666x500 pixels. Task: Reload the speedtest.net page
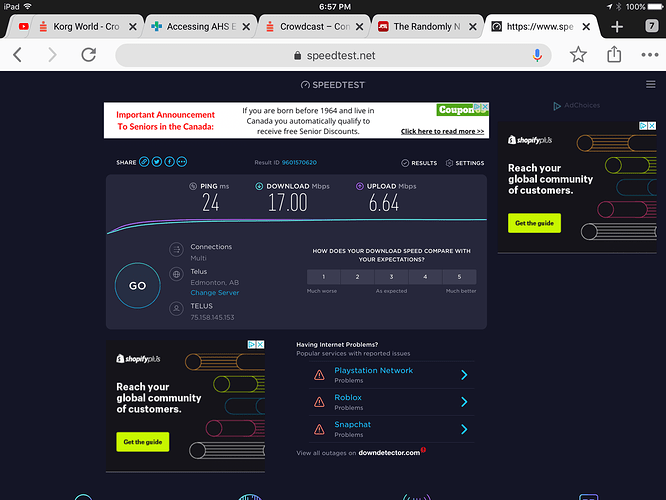[89, 55]
